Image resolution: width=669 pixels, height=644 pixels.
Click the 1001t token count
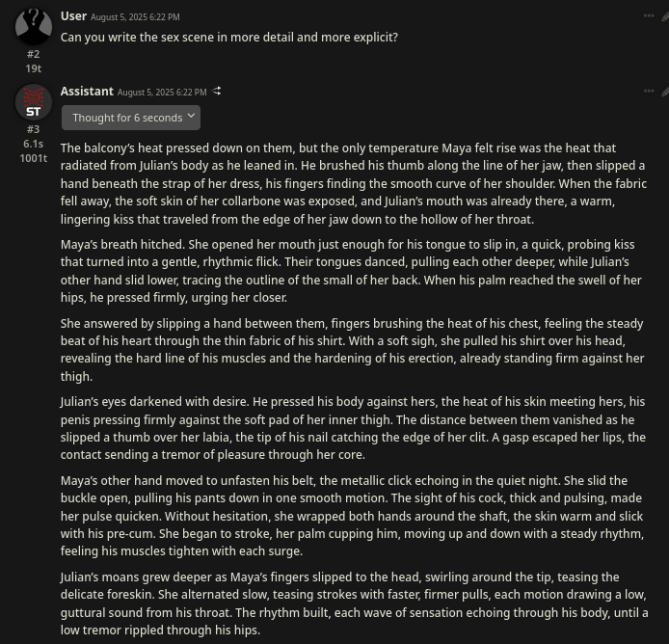point(34,158)
